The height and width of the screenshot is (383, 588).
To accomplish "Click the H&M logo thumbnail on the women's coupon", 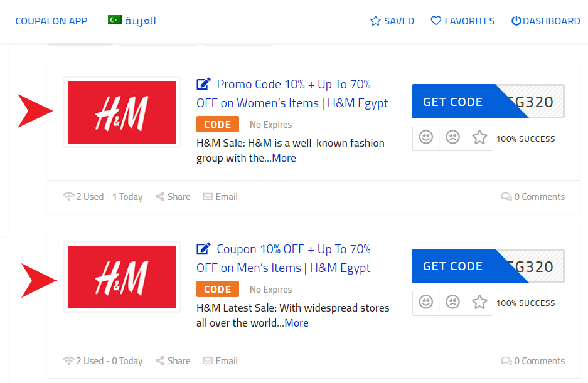I will tap(121, 112).
